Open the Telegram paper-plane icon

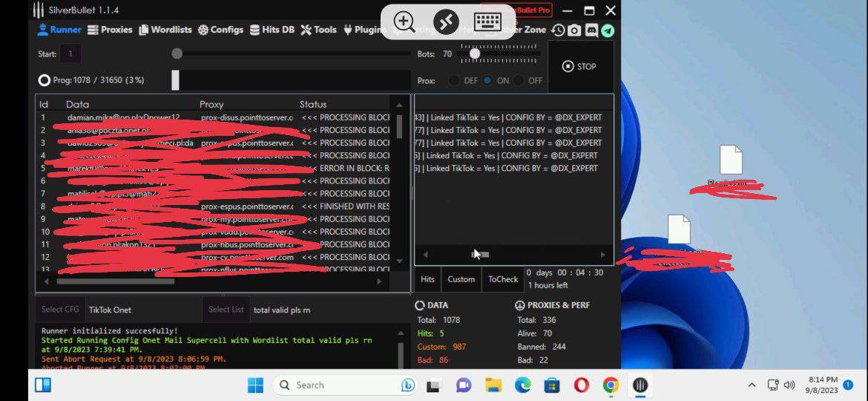(608, 30)
